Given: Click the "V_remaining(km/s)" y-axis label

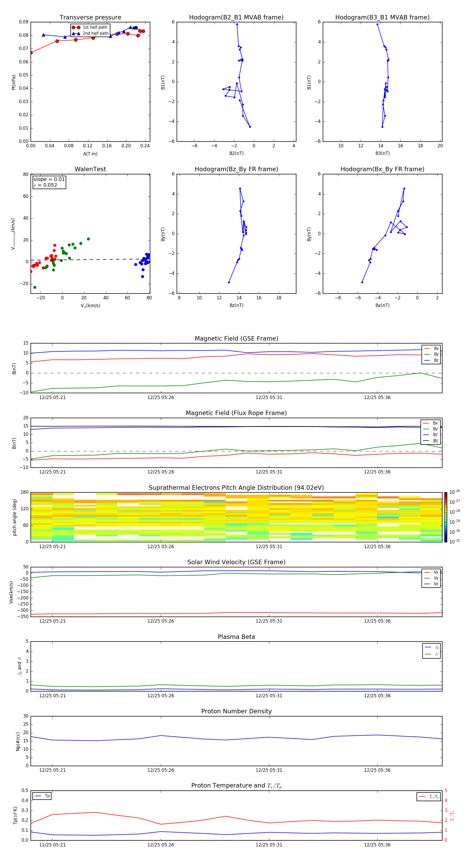Looking at the screenshot, I should (13, 234).
